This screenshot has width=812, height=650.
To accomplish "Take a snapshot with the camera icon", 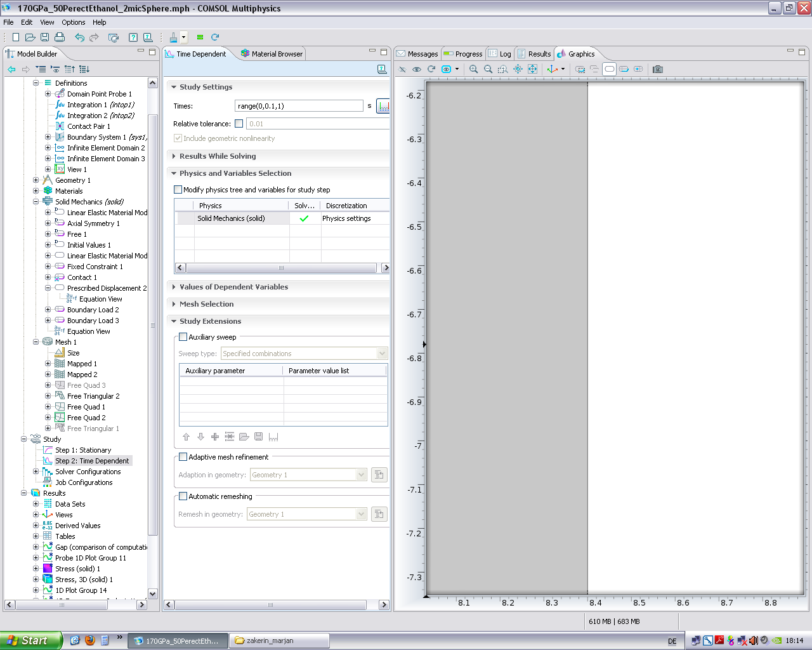I will (x=658, y=69).
